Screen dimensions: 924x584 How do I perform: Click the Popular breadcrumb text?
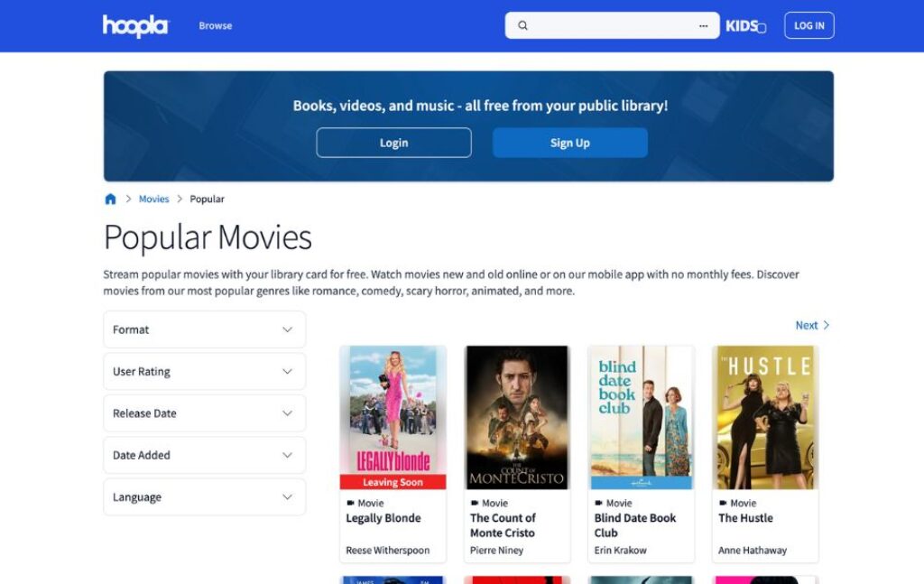(207, 199)
